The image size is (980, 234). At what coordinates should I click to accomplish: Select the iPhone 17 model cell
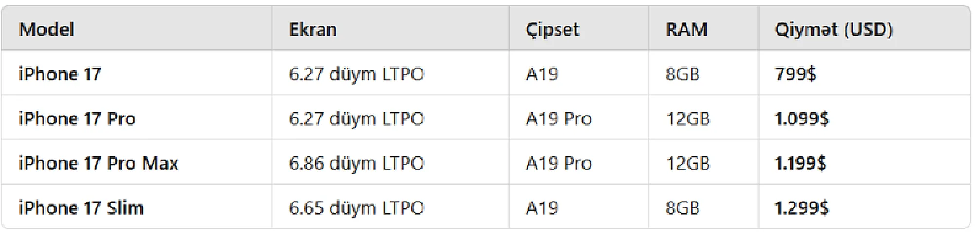point(60,74)
